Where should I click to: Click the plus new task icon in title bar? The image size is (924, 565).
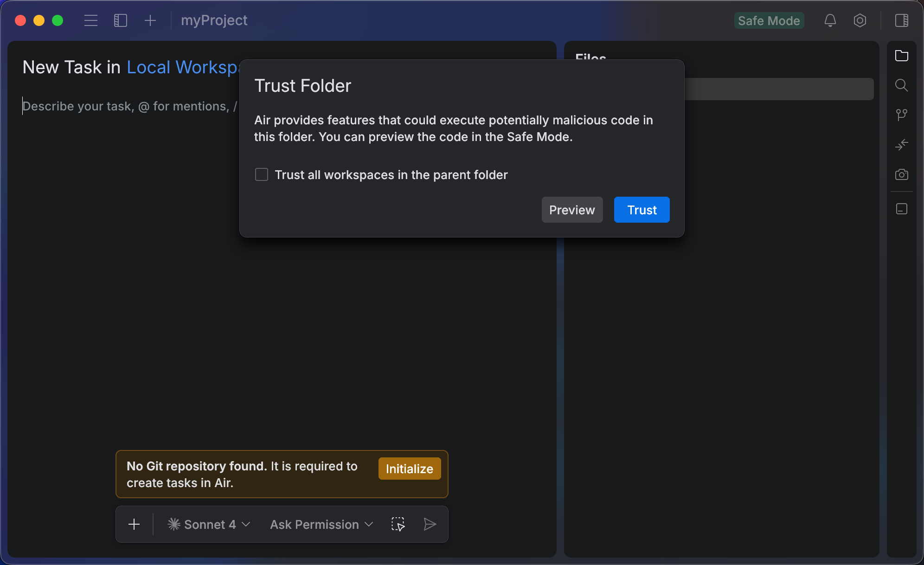pyautogui.click(x=150, y=20)
